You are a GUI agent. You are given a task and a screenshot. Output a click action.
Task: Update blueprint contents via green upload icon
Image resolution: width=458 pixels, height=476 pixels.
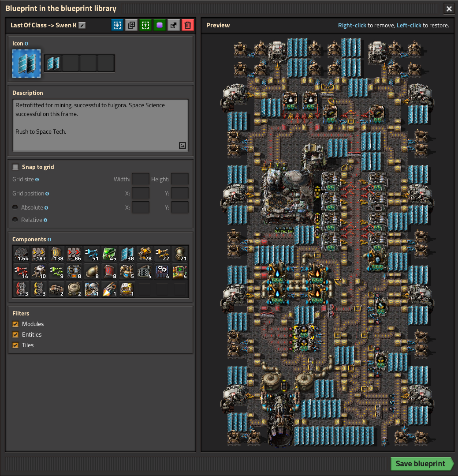145,25
